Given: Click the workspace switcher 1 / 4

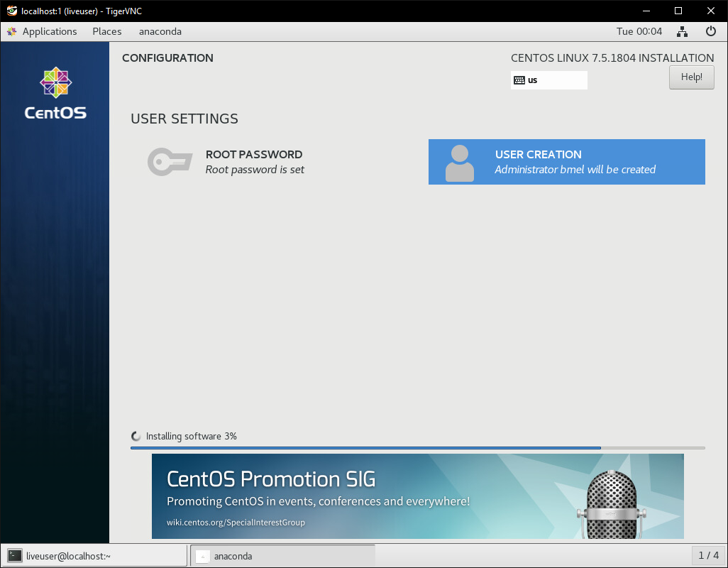Looking at the screenshot, I should (708, 555).
